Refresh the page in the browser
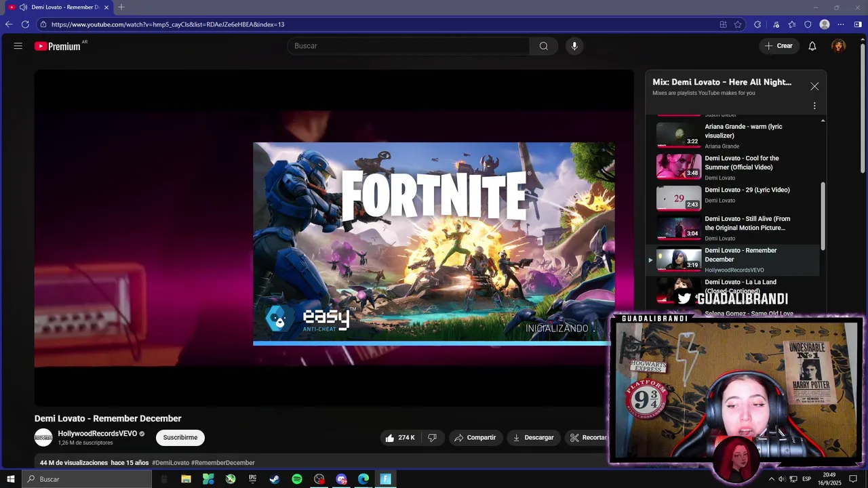 25,24
